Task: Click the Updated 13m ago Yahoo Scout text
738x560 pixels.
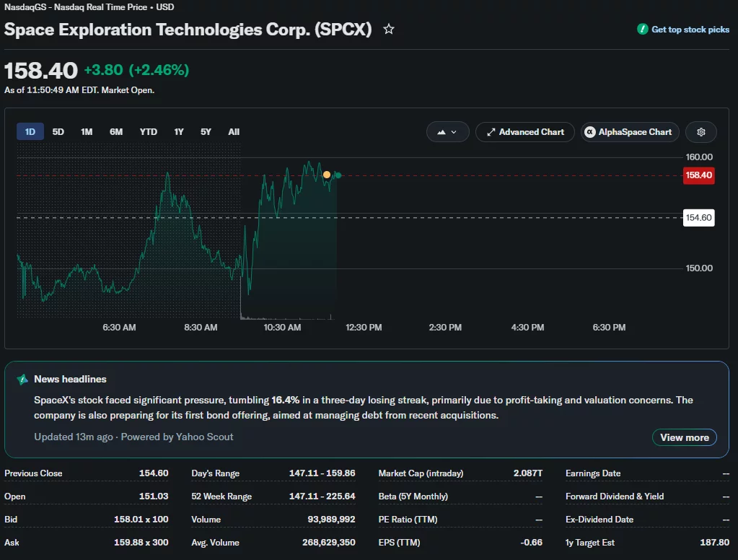Action: tap(133, 437)
